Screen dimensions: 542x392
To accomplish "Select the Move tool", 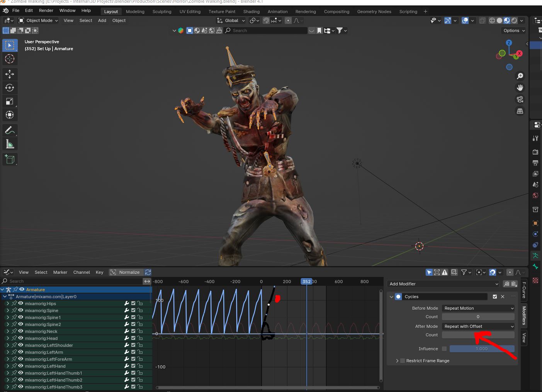I will (x=10, y=74).
